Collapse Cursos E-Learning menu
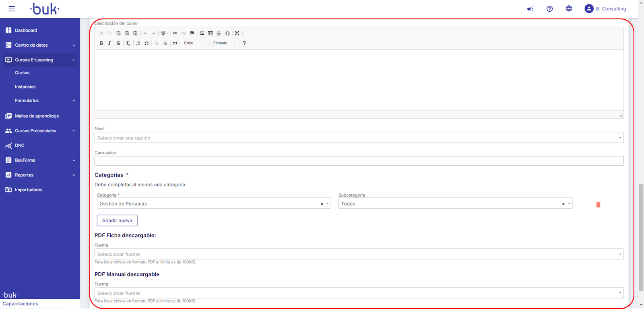 click(x=40, y=60)
